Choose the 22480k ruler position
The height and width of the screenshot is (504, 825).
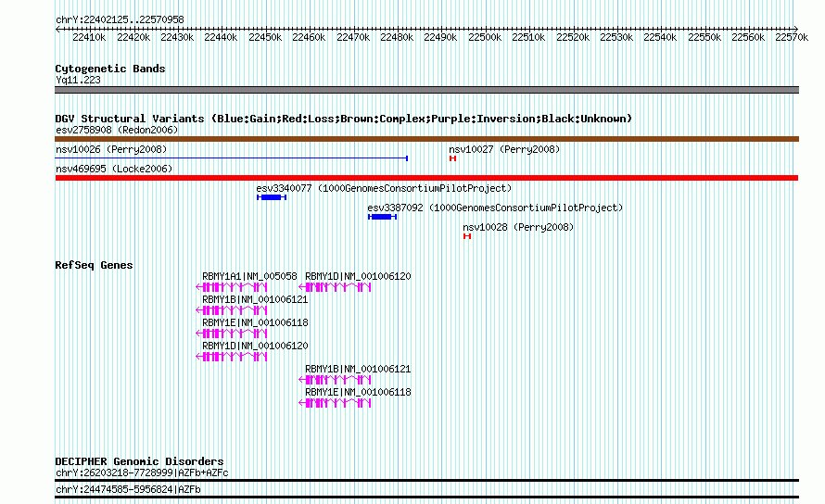point(396,37)
